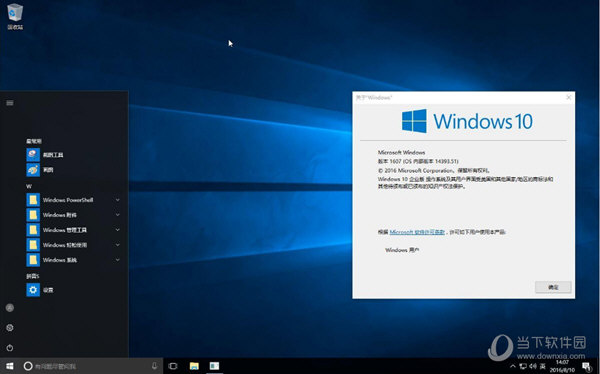Click the microphone icon in search box
The height and width of the screenshot is (374, 600).
[x=154, y=366]
